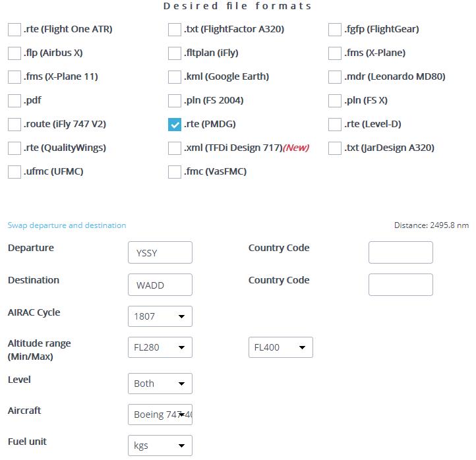Viewport: 476px width, 460px height.
Task: Open the AIRAC Cycle dropdown
Action: coord(160,316)
